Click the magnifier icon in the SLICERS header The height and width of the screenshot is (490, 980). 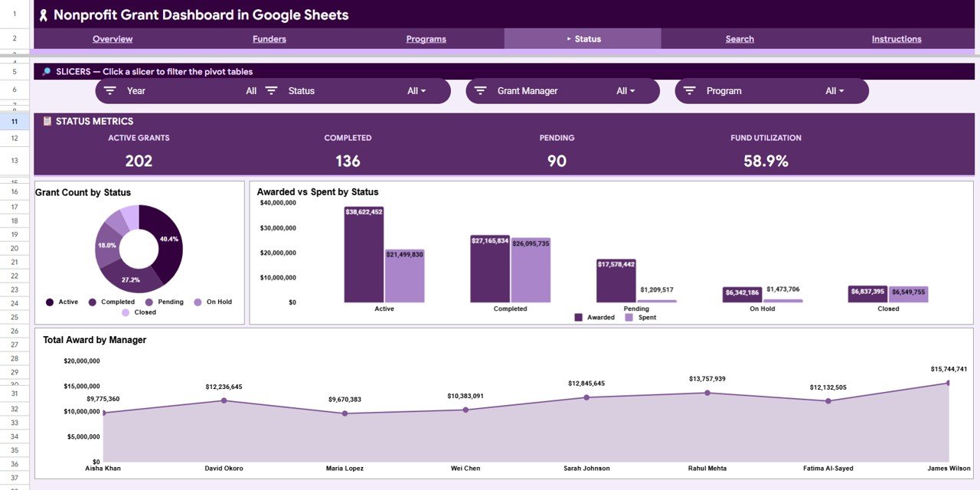point(47,72)
